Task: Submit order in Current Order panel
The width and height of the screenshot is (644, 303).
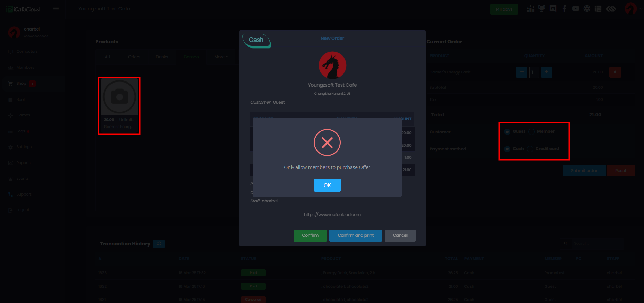Action: 584,171
